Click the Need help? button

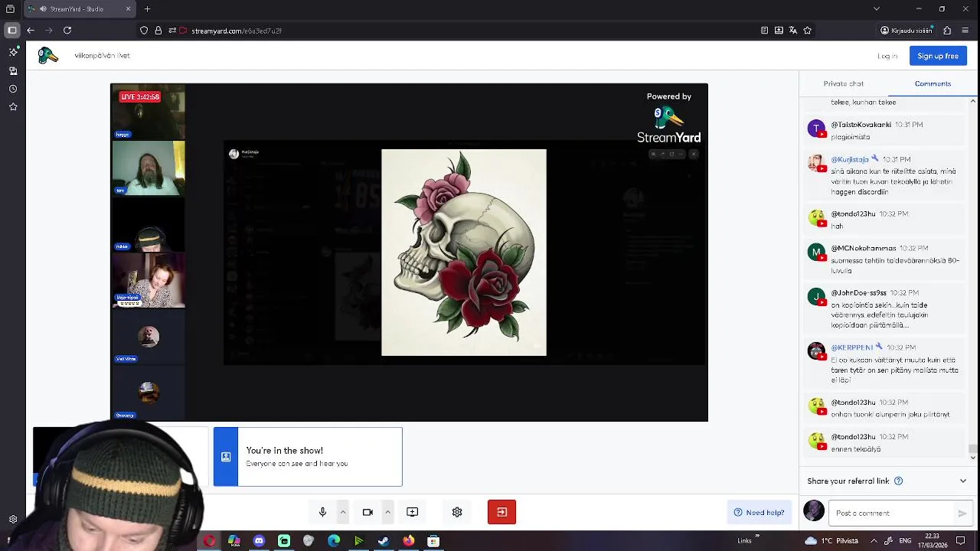(x=759, y=513)
